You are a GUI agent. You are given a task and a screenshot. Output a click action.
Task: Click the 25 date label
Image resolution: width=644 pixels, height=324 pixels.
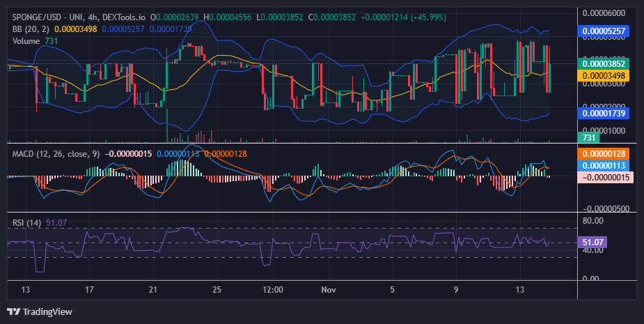[x=217, y=290]
